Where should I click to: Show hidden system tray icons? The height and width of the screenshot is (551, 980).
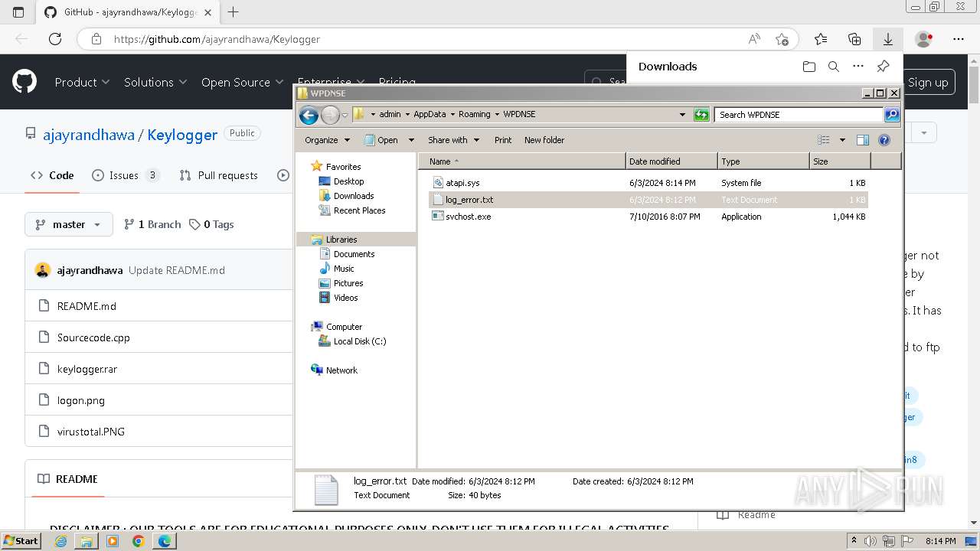854,541
